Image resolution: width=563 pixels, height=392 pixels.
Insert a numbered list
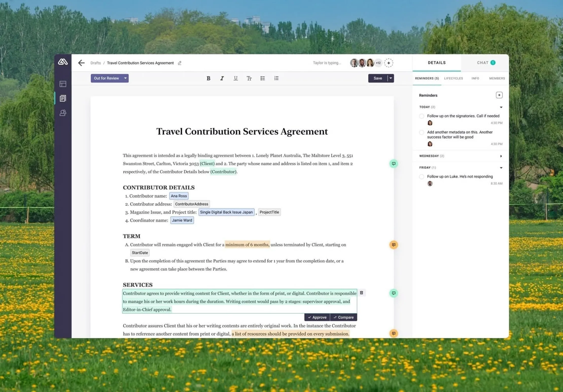tap(276, 78)
